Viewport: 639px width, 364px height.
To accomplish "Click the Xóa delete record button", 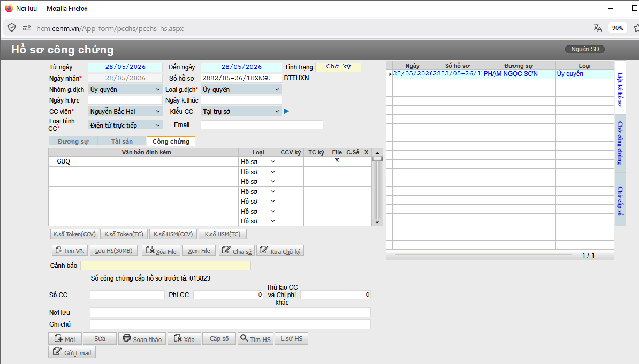I will pos(184,339).
